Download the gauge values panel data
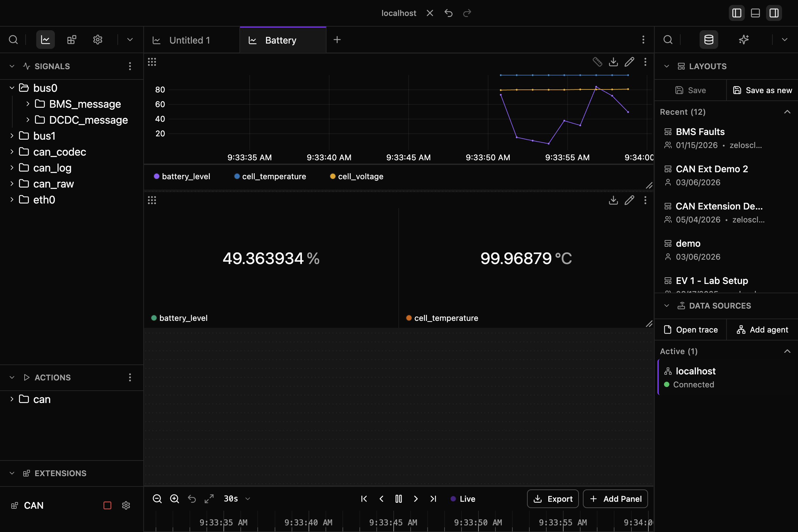798x532 pixels. click(x=613, y=200)
